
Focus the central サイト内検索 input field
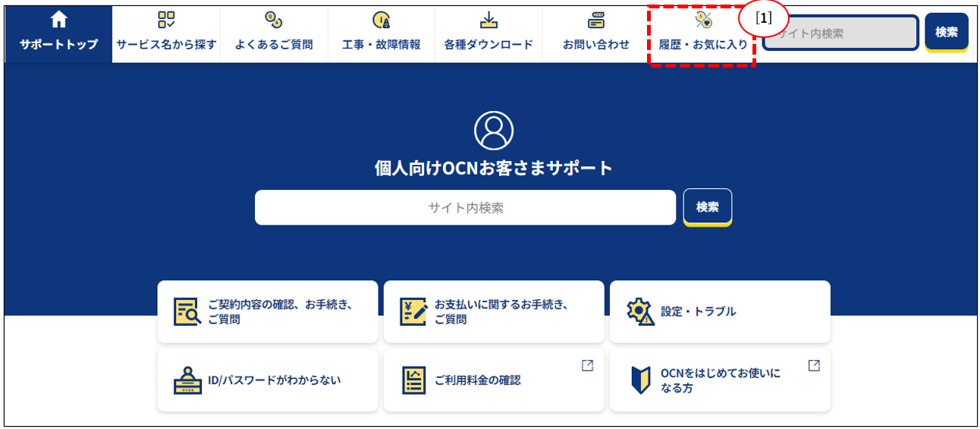[x=465, y=207]
